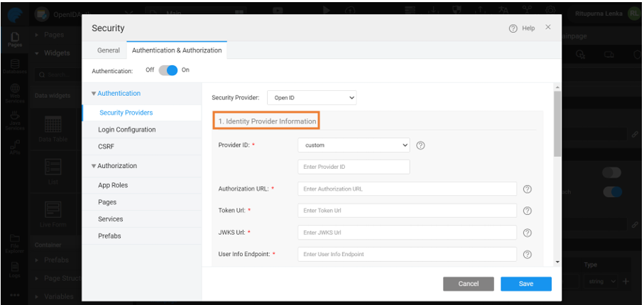Click the User Info Endpoint help icon
This screenshot has height=305, width=644.
pyautogui.click(x=528, y=255)
